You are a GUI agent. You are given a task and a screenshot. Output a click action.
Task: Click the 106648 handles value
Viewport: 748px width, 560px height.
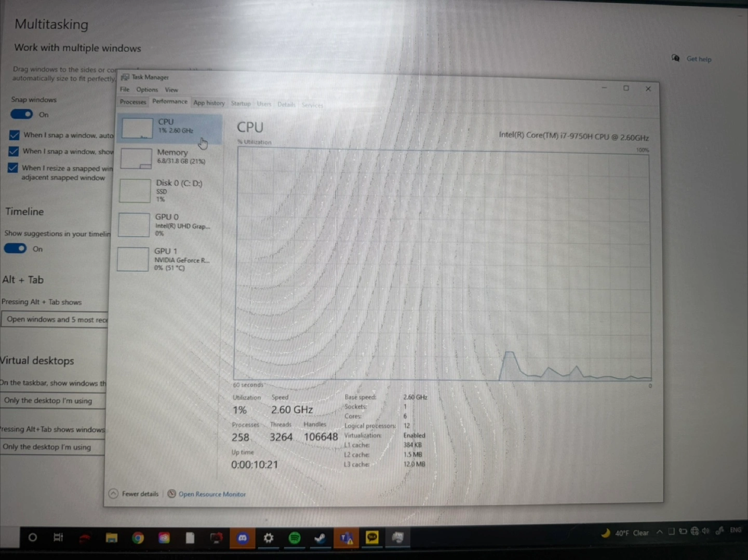coord(320,437)
